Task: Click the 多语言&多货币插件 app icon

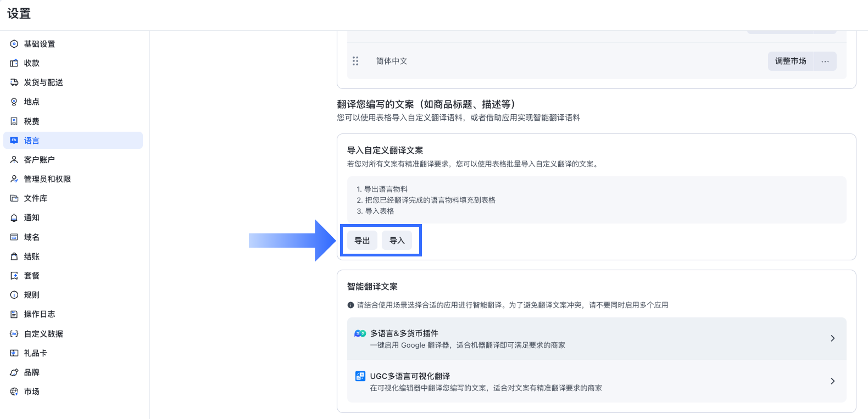Action: [x=360, y=333]
